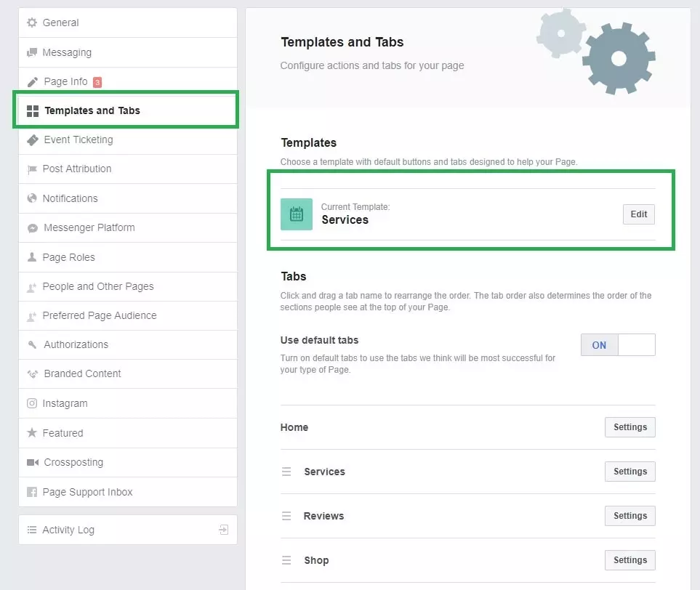700x590 pixels.
Task: Open Branded Content settings
Action: coord(128,374)
